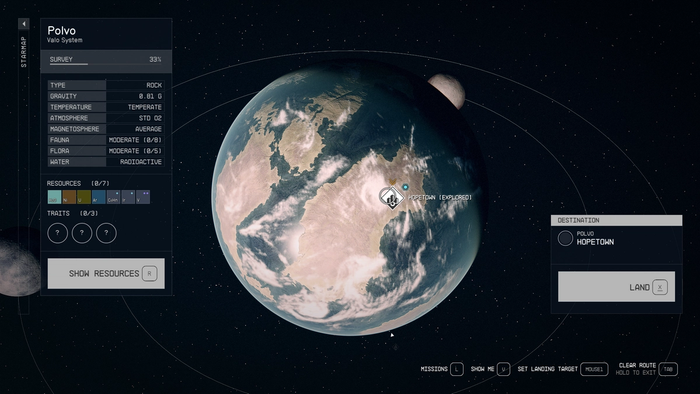This screenshot has height=394, width=700.
Task: Select the small cyan marker near Hopetown
Action: click(405, 187)
